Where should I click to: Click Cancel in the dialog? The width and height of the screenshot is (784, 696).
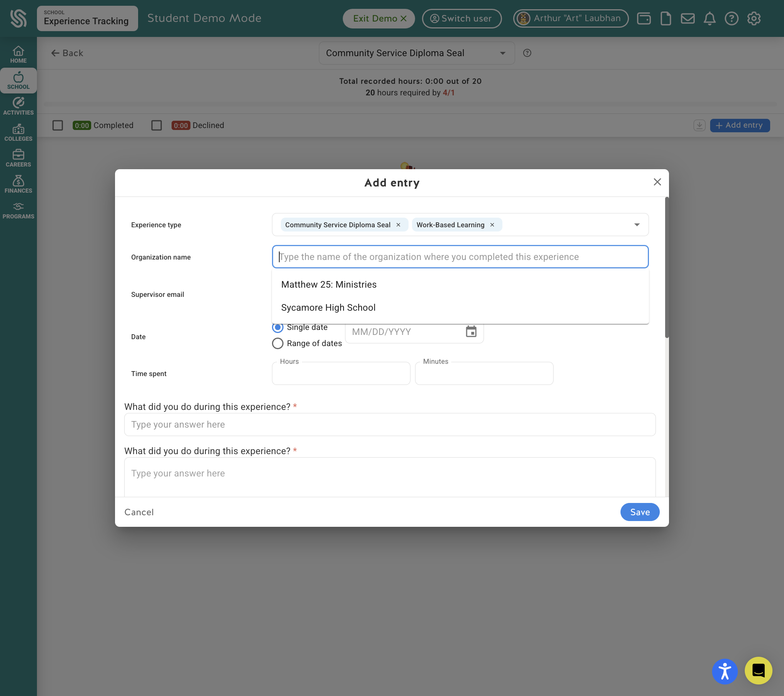pos(139,512)
